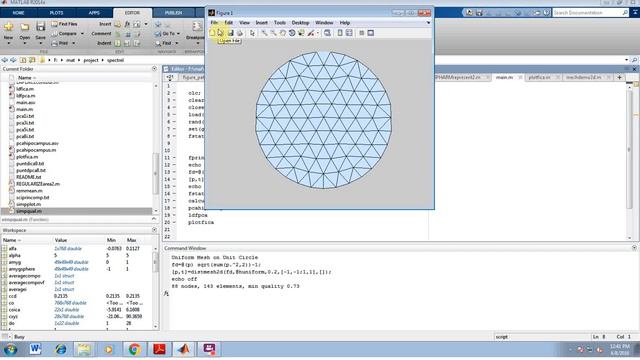Click the Comment lines green icon

click(118, 34)
